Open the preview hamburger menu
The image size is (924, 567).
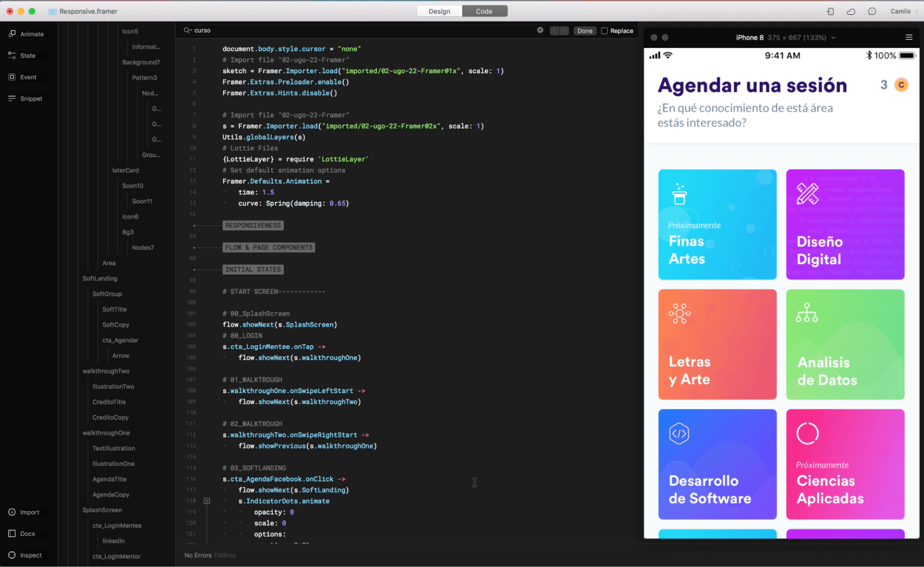click(x=909, y=37)
